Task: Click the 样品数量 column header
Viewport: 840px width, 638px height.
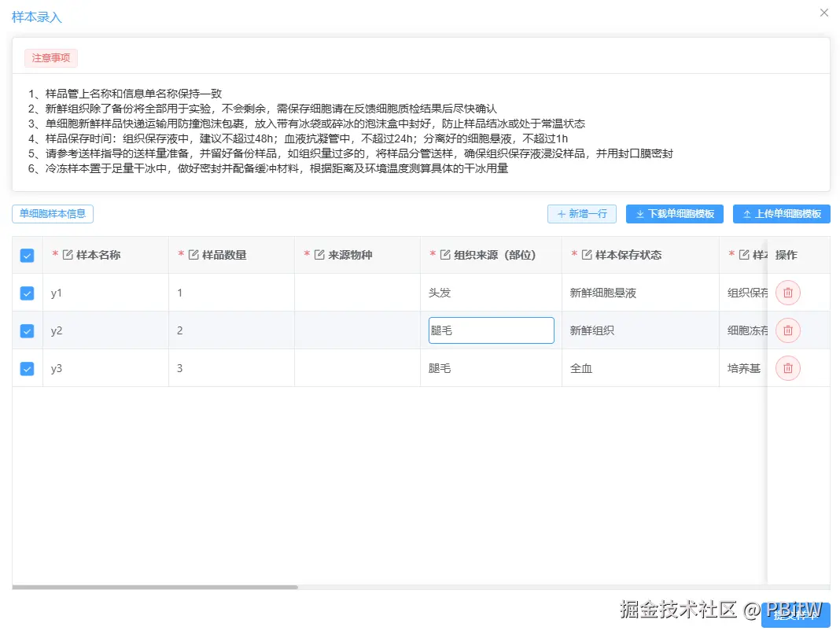Action: pos(231,255)
